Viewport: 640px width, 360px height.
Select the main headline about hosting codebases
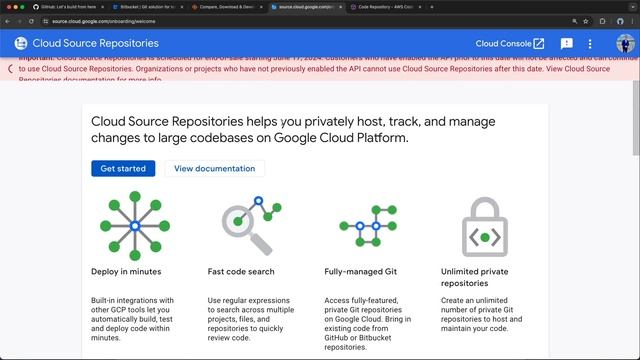tap(293, 129)
